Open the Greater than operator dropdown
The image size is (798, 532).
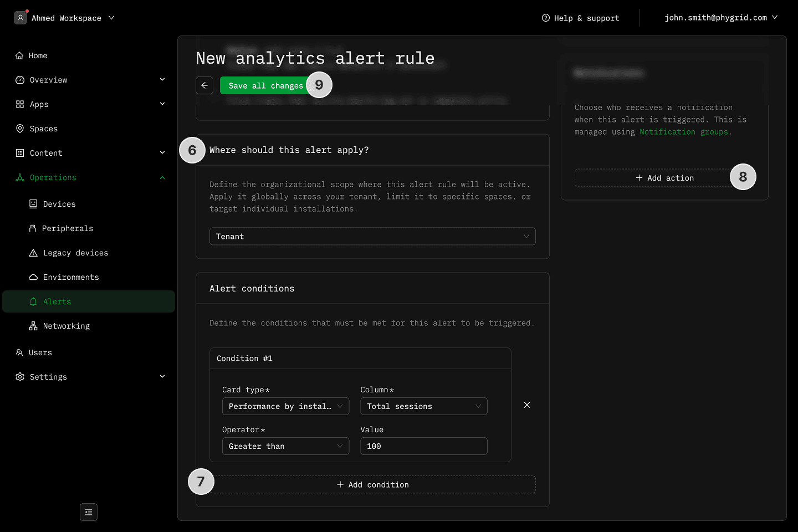pos(285,446)
